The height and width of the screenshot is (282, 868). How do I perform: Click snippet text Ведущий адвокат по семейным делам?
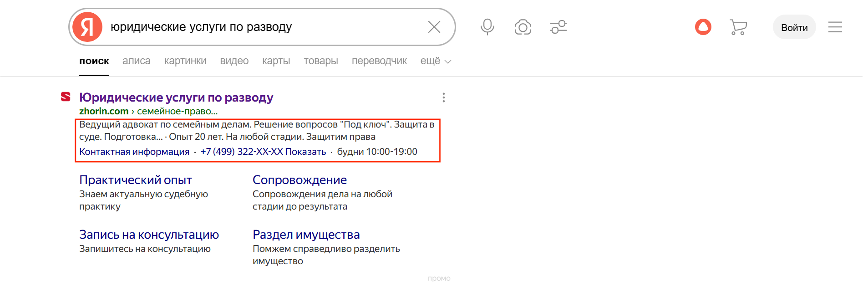click(165, 124)
